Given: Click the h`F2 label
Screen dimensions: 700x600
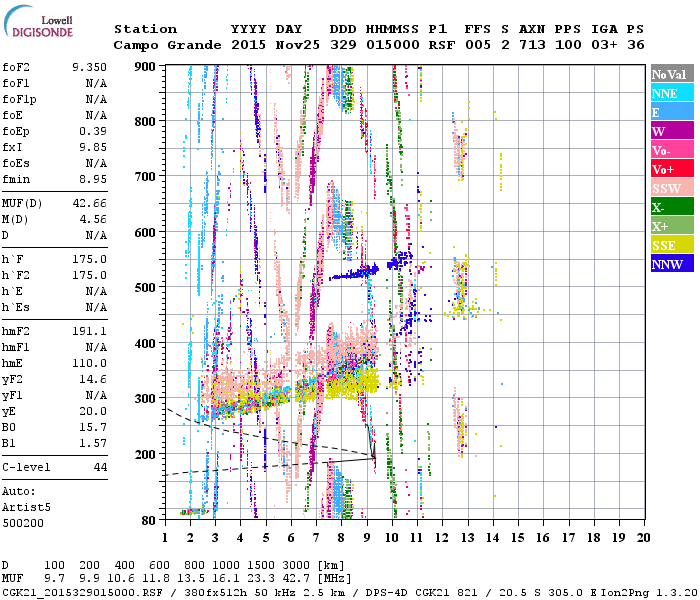Looking at the screenshot, I should pos(16,275).
